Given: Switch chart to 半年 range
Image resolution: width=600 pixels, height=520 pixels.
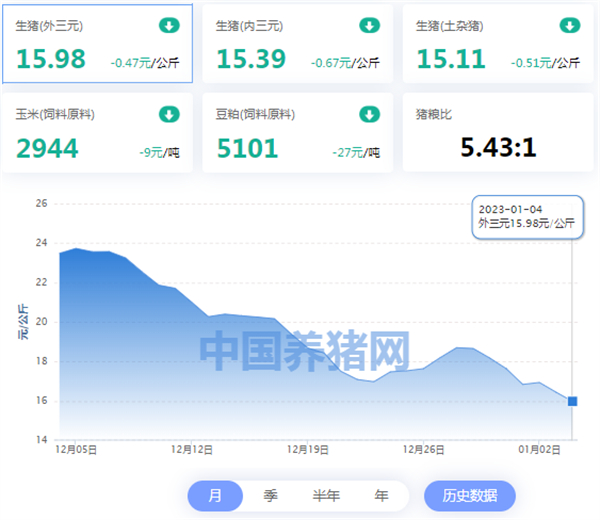Looking at the screenshot, I should pos(326,496).
